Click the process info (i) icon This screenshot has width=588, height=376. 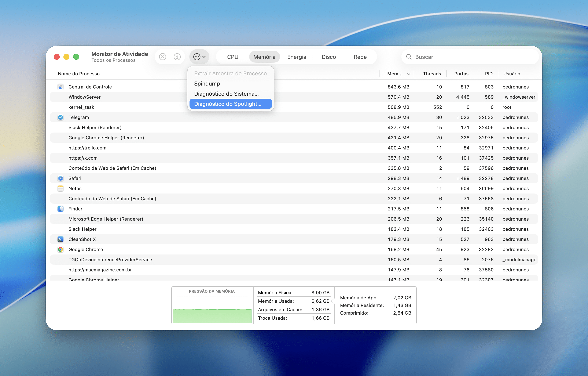177,57
